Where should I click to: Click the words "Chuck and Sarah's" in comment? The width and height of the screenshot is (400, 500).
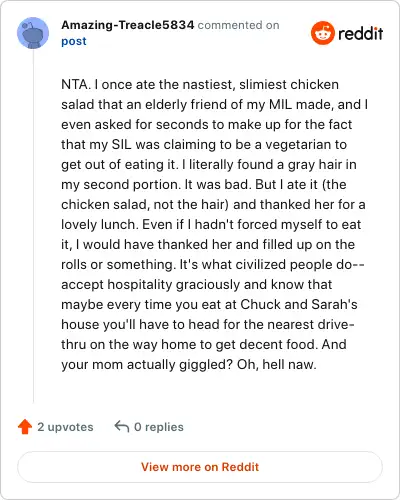(299, 304)
